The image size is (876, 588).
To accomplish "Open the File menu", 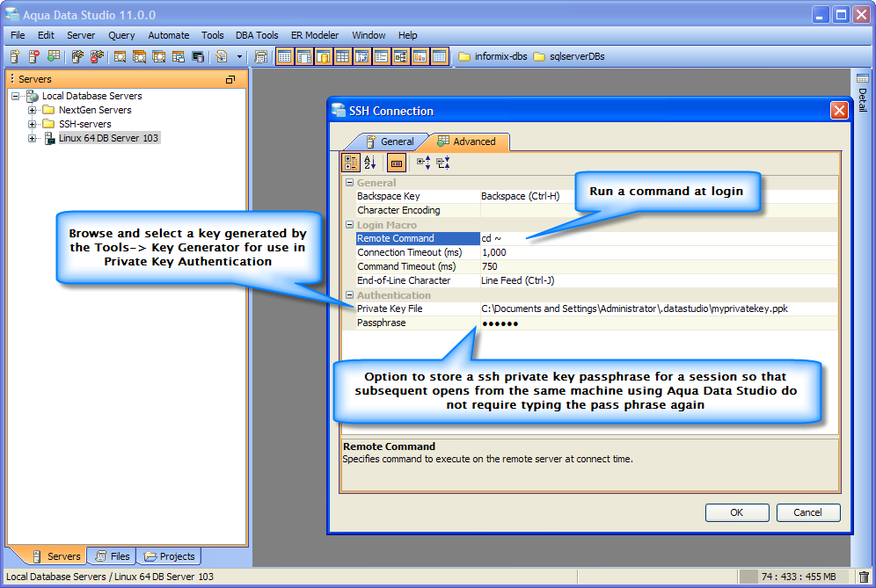I will click(18, 35).
